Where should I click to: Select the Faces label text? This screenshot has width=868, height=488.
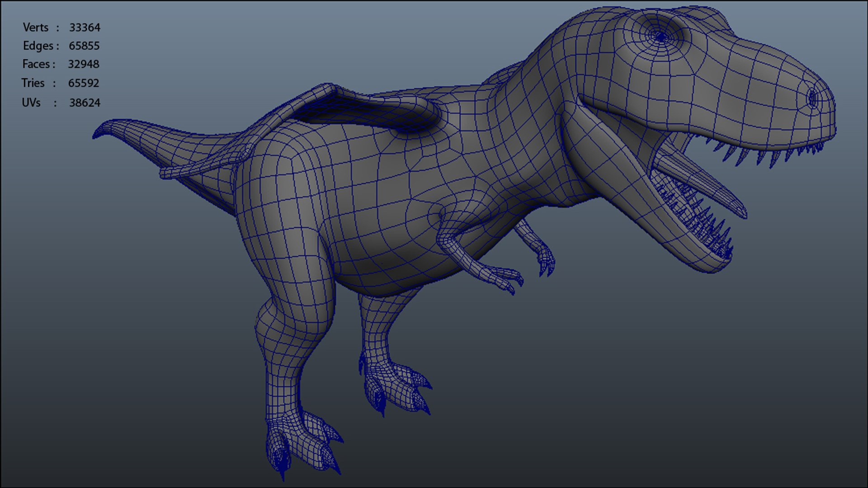point(36,64)
